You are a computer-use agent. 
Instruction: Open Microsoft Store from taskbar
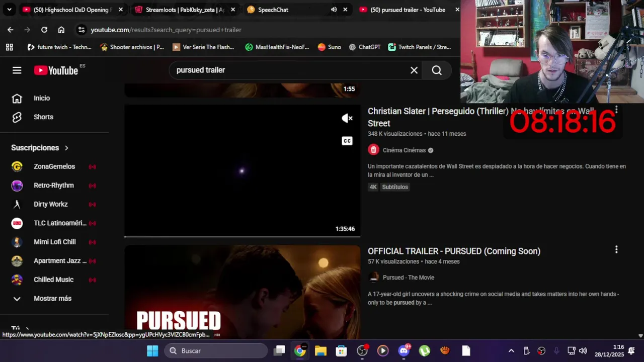[341, 350]
